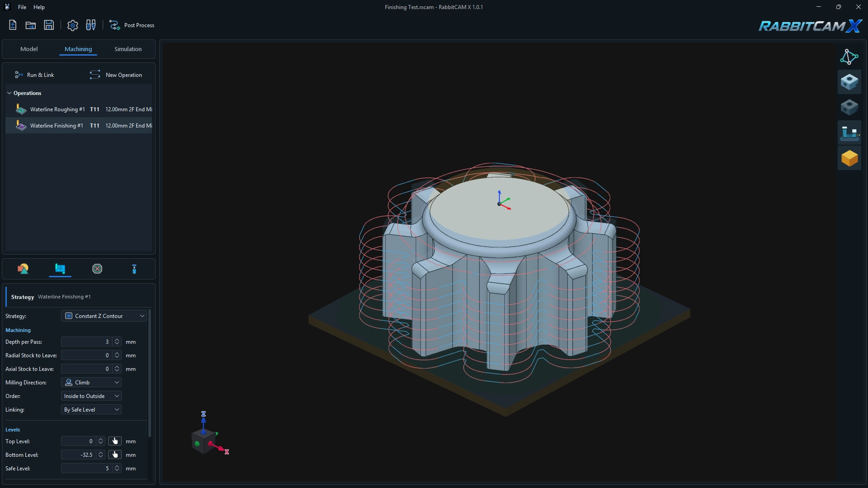Toggle stock visibility yellow cube icon
Screen dimensions: 868x488
(x=849, y=158)
